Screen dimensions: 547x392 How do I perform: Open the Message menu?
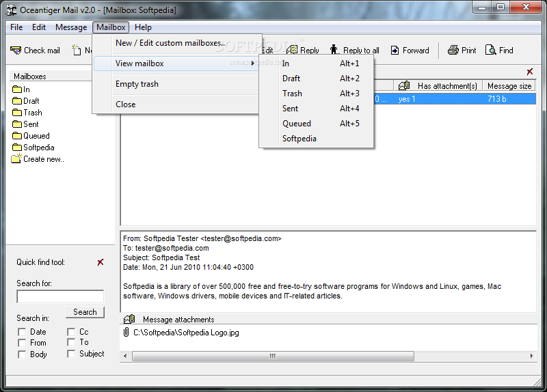click(71, 27)
